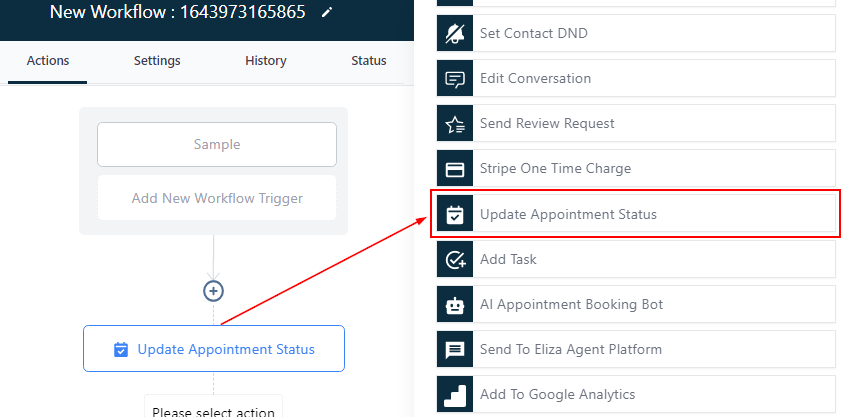Click the Edit Conversation chat icon
The image size is (842, 417).
coord(455,79)
